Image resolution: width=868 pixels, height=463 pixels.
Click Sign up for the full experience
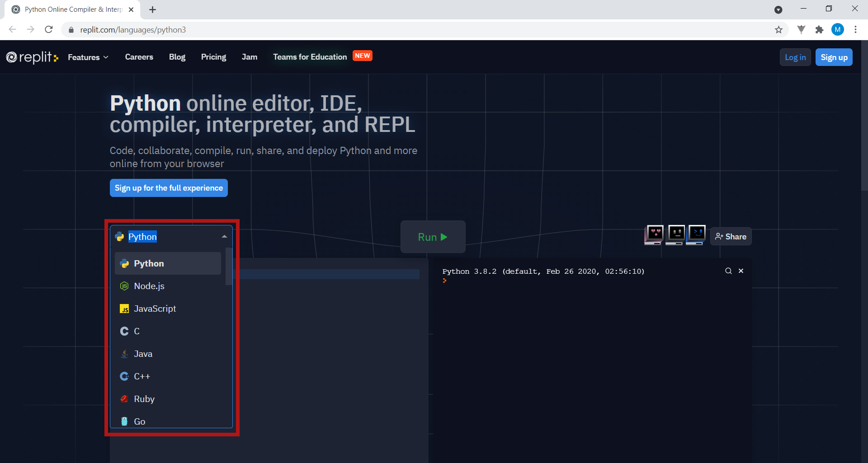pyautogui.click(x=169, y=188)
